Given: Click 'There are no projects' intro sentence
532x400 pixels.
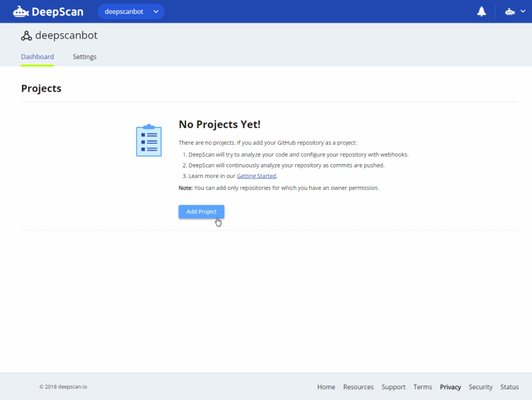Looking at the screenshot, I should pos(268,143).
